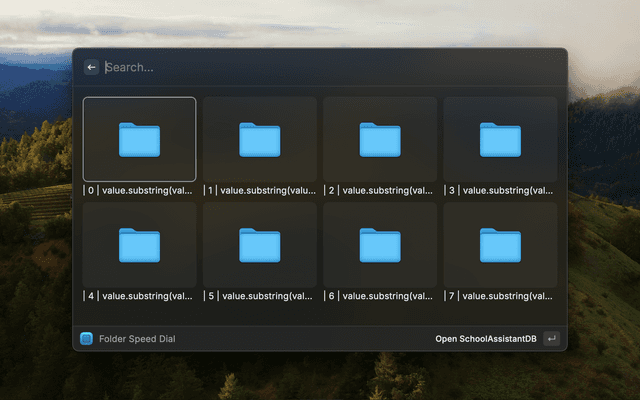The width and height of the screenshot is (640, 400).
Task: Open the folder icon numbered 6
Action: (x=380, y=245)
